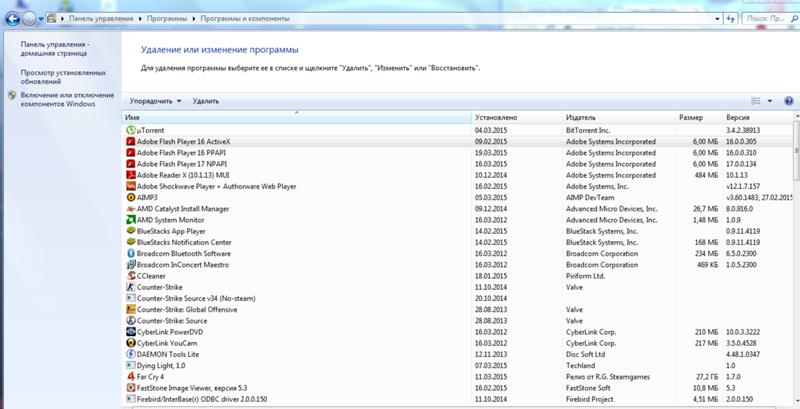Open recent pages dropdown next to forward
This screenshot has height=409, width=800.
click(41, 19)
